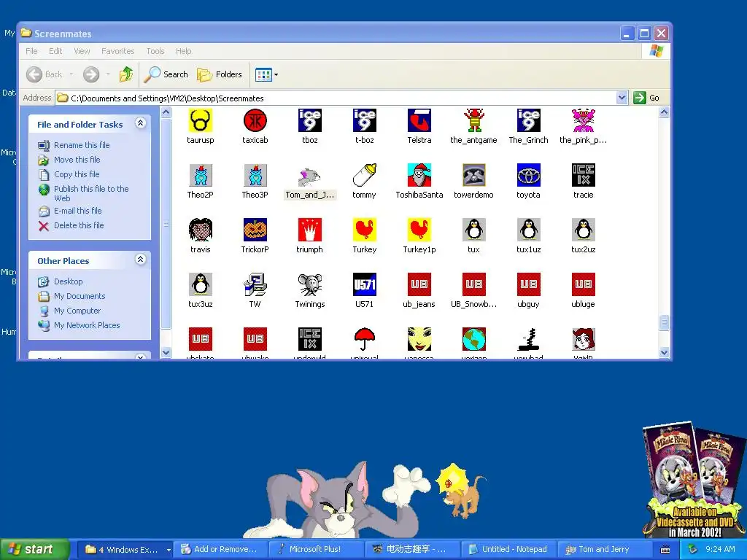Select the Turkey1p file icon
The width and height of the screenshot is (747, 560).
(419, 230)
